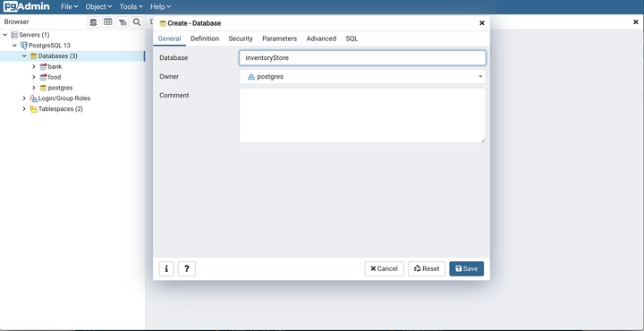Click inside the Comment text area

[x=362, y=115]
